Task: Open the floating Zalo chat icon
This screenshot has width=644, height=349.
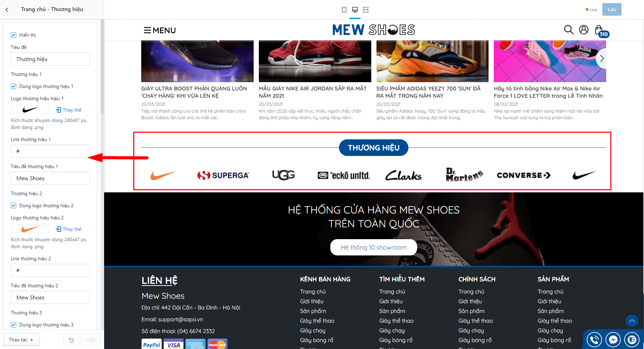Action: 632,340
